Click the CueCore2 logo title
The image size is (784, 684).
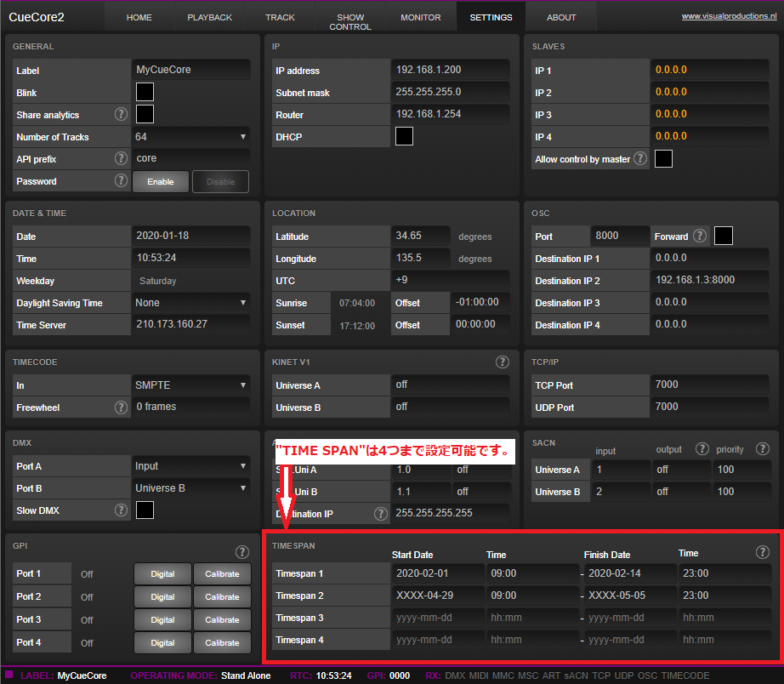click(37, 17)
